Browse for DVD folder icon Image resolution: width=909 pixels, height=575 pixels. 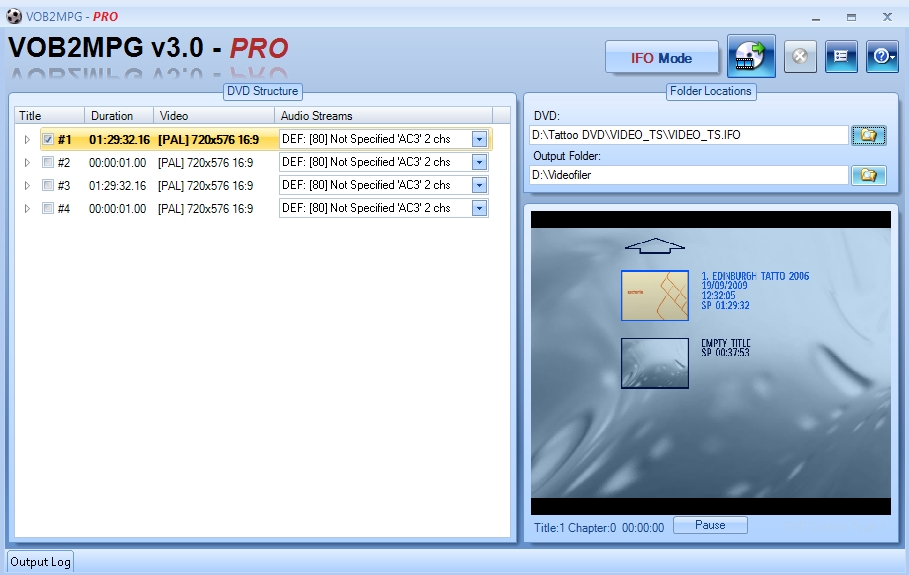point(868,135)
